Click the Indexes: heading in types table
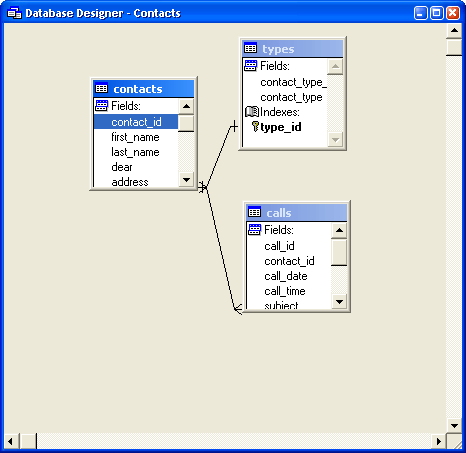The height and width of the screenshot is (453, 466). pyautogui.click(x=279, y=112)
